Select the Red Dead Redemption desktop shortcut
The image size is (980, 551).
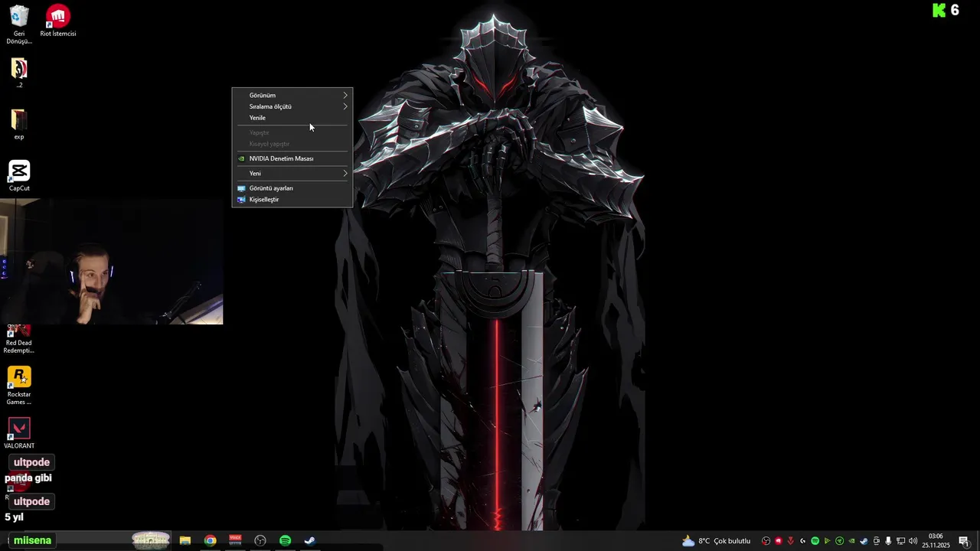pyautogui.click(x=19, y=339)
